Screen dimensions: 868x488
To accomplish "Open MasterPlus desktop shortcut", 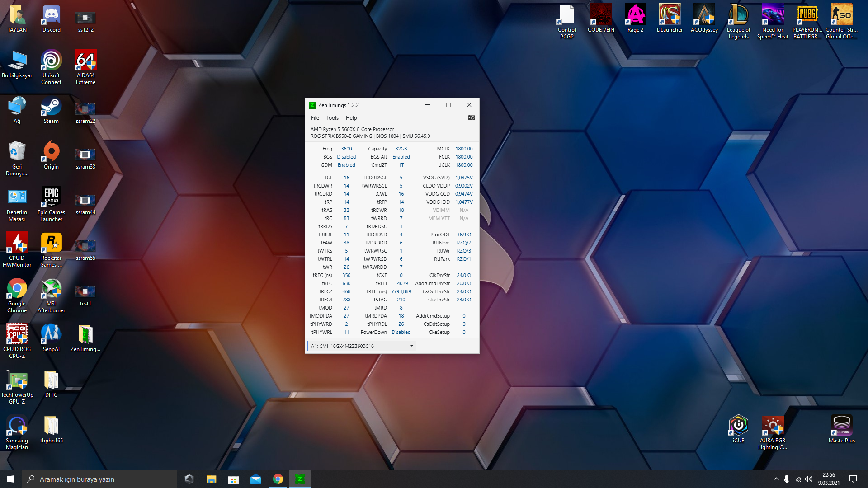I will tap(842, 429).
